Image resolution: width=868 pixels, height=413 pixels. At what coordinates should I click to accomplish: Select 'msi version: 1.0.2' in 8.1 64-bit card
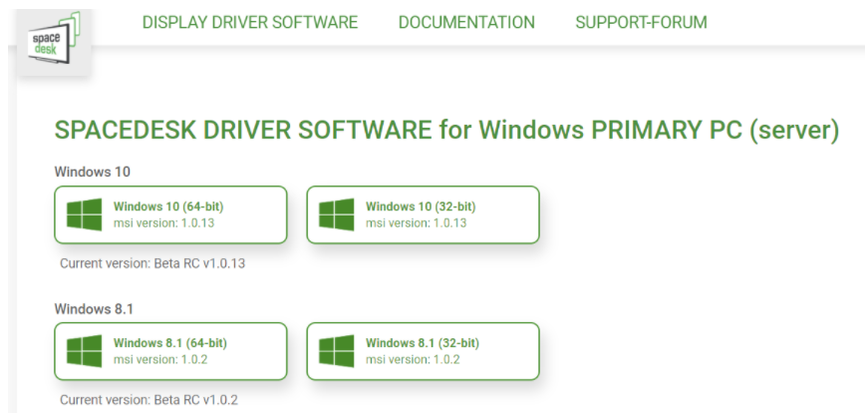160,360
